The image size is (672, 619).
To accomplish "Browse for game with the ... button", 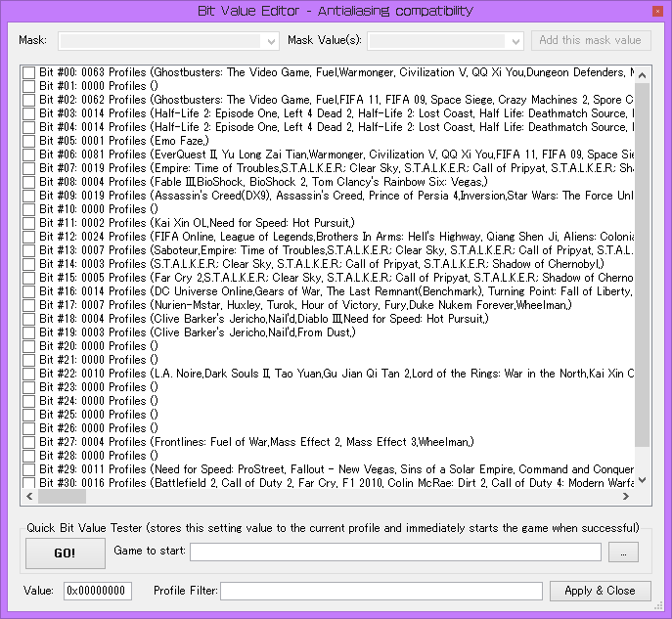I will click(623, 553).
